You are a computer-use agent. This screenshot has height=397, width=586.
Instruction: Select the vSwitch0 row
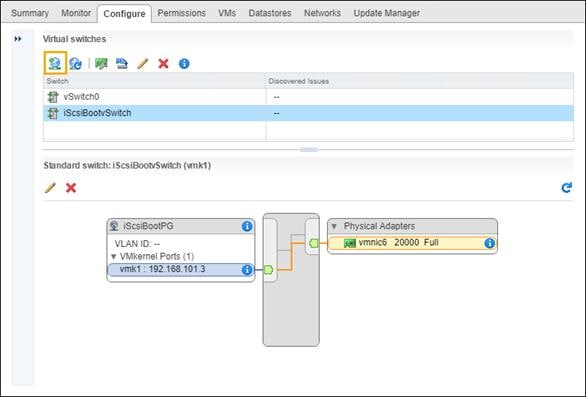308,97
